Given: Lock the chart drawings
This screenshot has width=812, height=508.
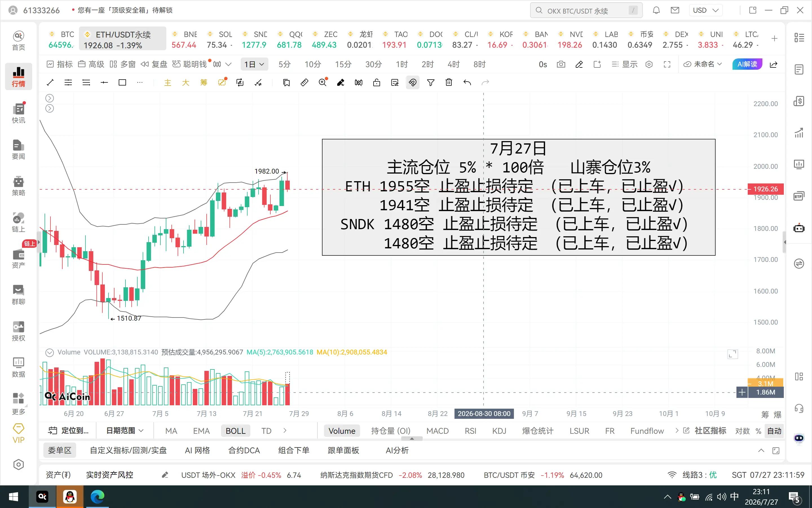Looking at the screenshot, I should (x=376, y=82).
